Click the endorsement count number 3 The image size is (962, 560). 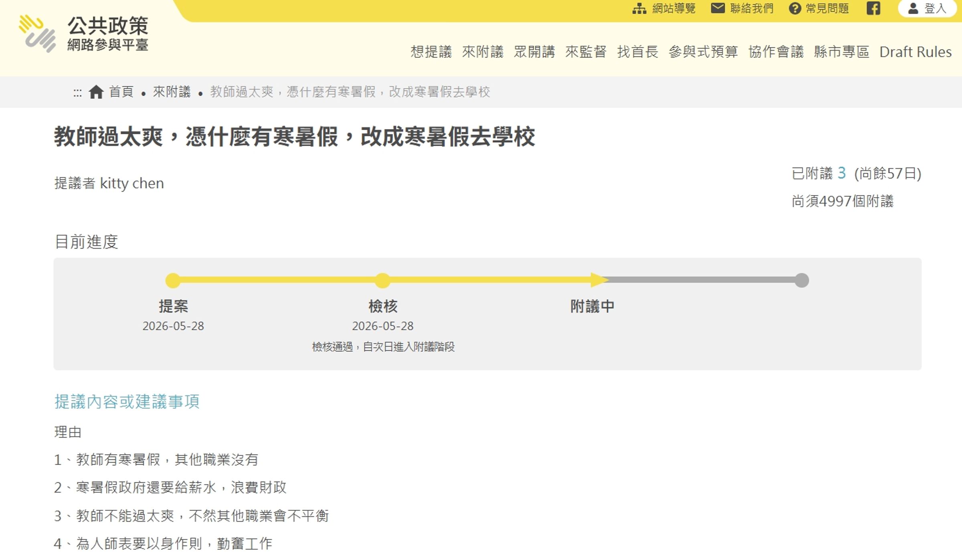pyautogui.click(x=841, y=173)
